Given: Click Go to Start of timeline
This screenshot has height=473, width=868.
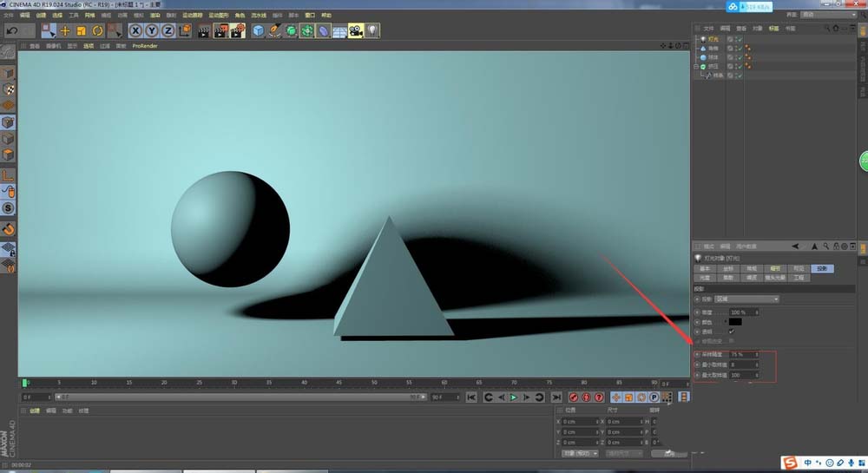Looking at the screenshot, I should point(471,397).
